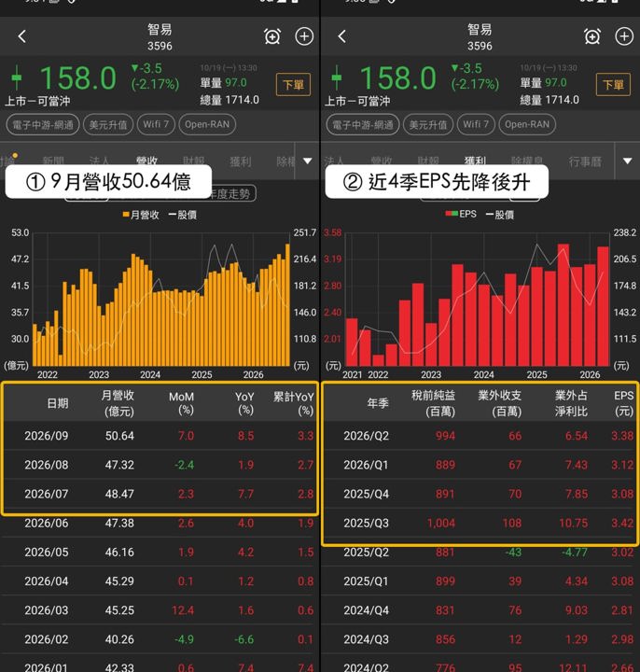Select the 2026/02 revenue row
This screenshot has height=672, width=640.
160,639
